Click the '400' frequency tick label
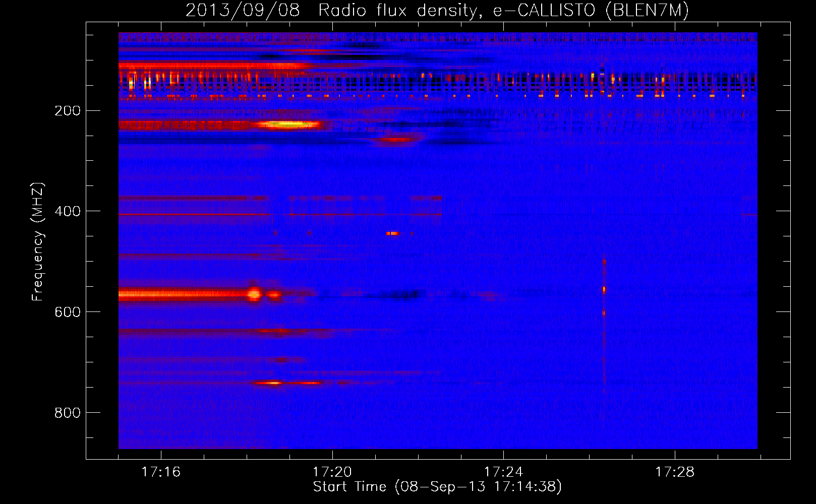816x504 pixels. pos(68,211)
